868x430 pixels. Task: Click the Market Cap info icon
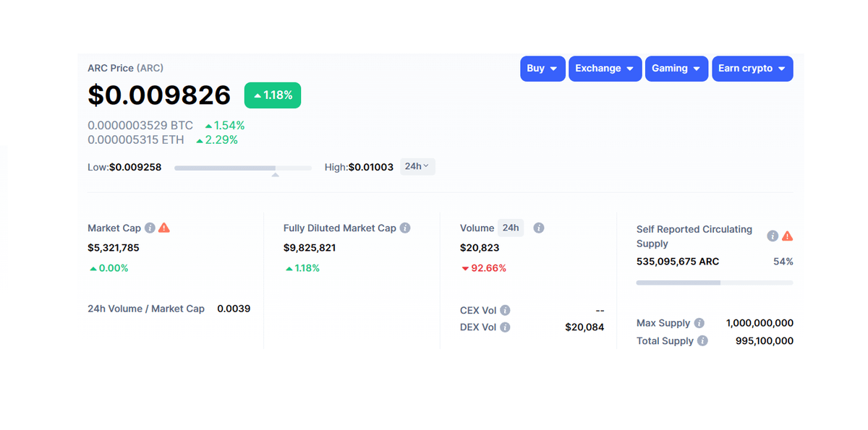click(150, 228)
